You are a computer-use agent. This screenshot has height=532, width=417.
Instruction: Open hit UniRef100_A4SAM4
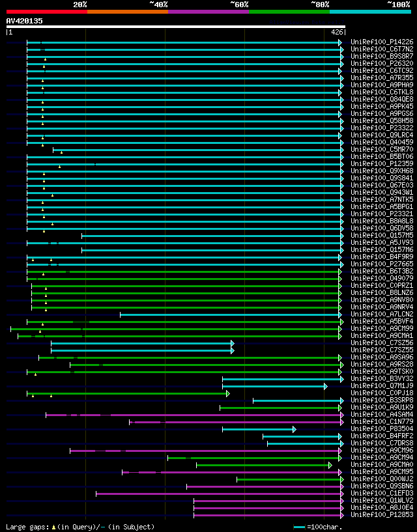point(382,414)
